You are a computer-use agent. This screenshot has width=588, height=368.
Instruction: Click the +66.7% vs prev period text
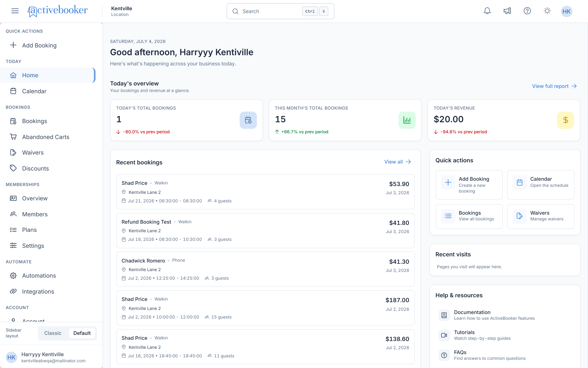click(305, 132)
